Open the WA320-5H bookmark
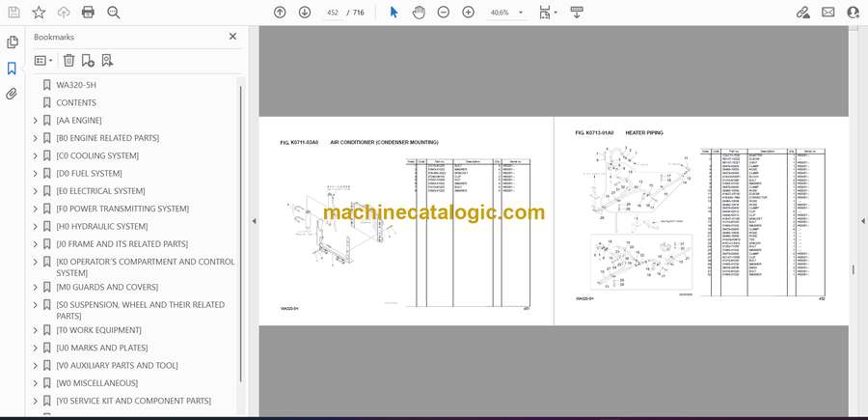868x420 pixels. [76, 85]
